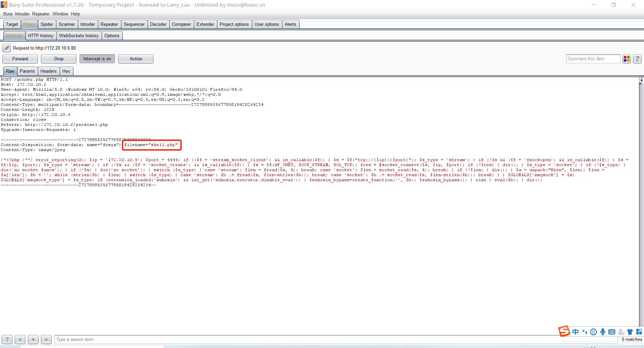
Task: Open Sogou skin shirt icon
Action: [x=630, y=332]
